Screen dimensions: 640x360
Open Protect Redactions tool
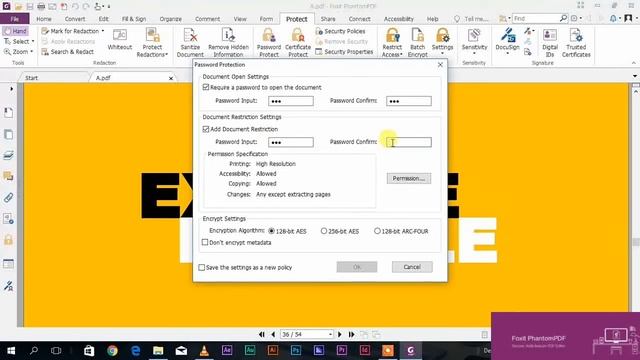152,43
